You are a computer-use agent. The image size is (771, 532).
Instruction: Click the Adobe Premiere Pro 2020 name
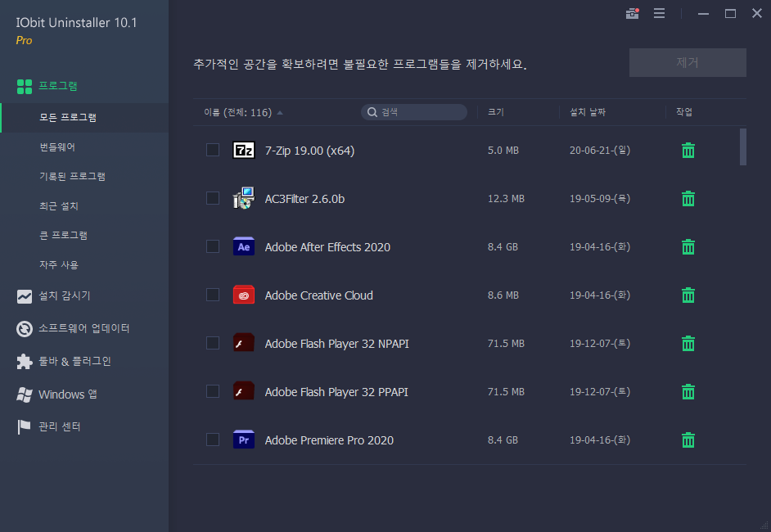coord(329,440)
